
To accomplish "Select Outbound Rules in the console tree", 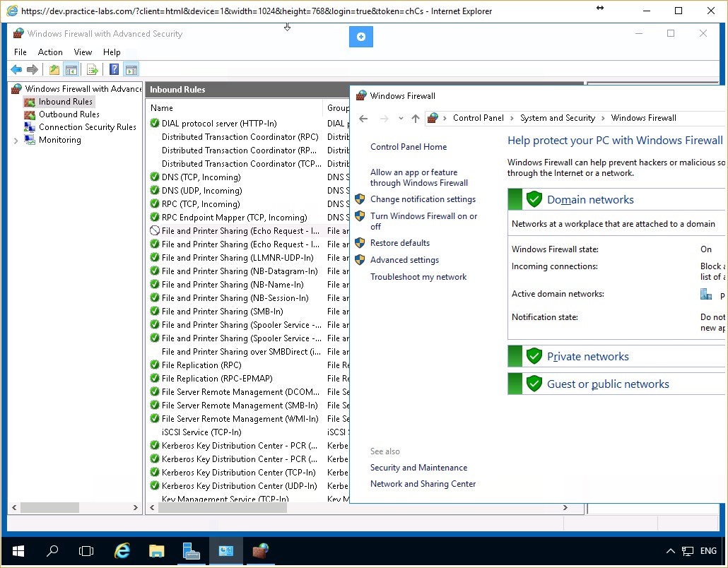I will pyautogui.click(x=68, y=114).
